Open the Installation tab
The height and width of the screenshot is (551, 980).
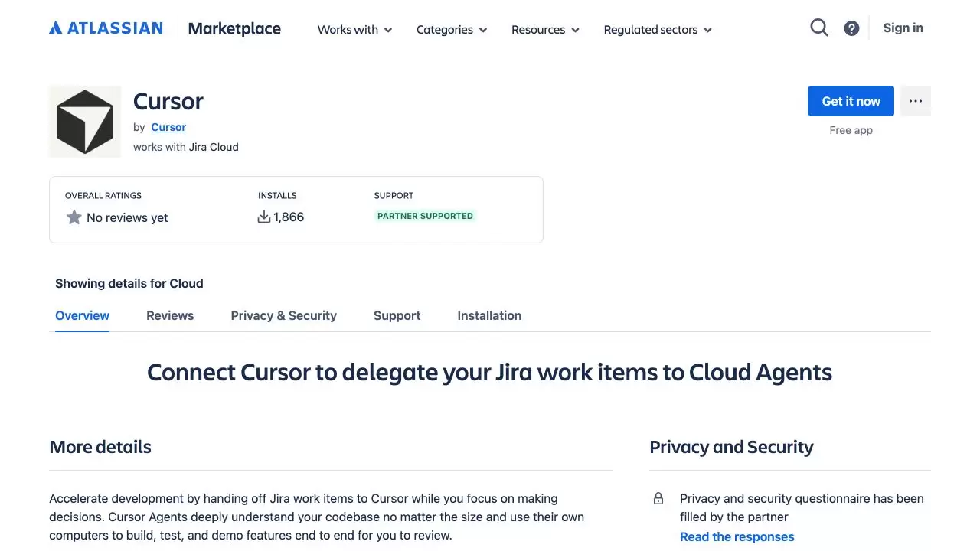pyautogui.click(x=489, y=315)
